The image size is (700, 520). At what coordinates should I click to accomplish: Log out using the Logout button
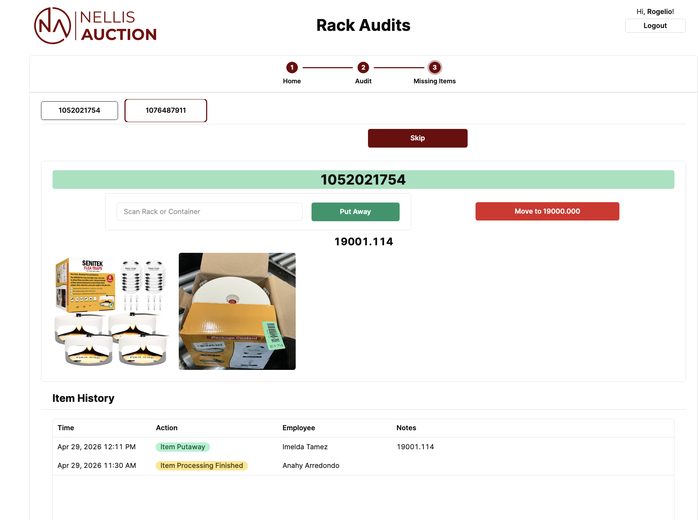655,26
